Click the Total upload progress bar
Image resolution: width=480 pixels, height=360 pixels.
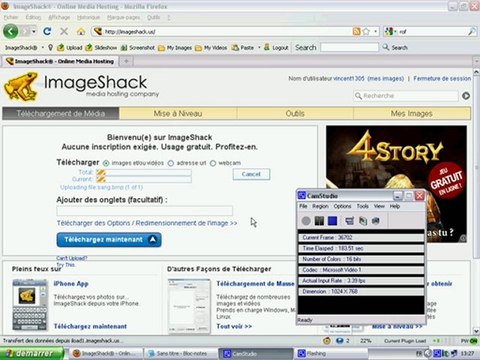(x=144, y=172)
